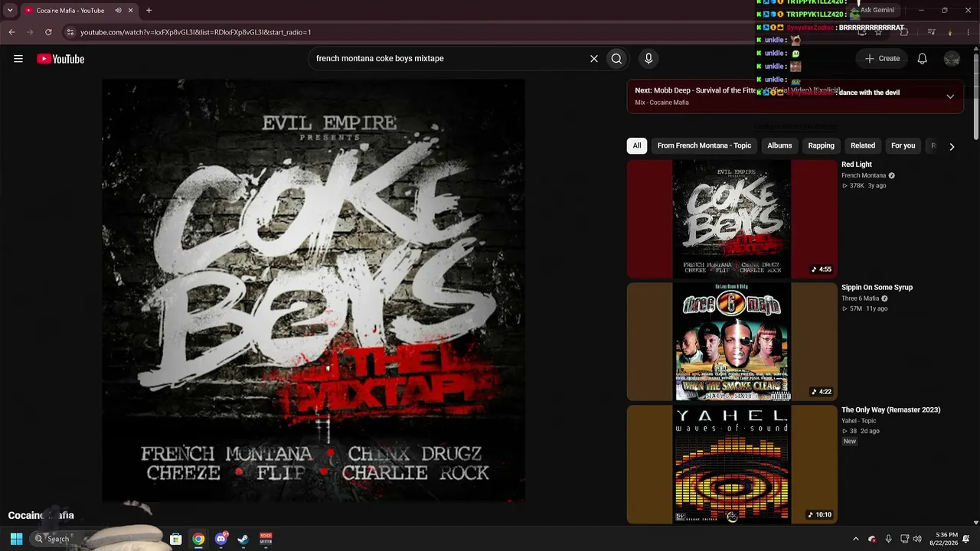Select the Rapping filter chip
Image resolution: width=980 pixels, height=551 pixels.
click(822, 145)
